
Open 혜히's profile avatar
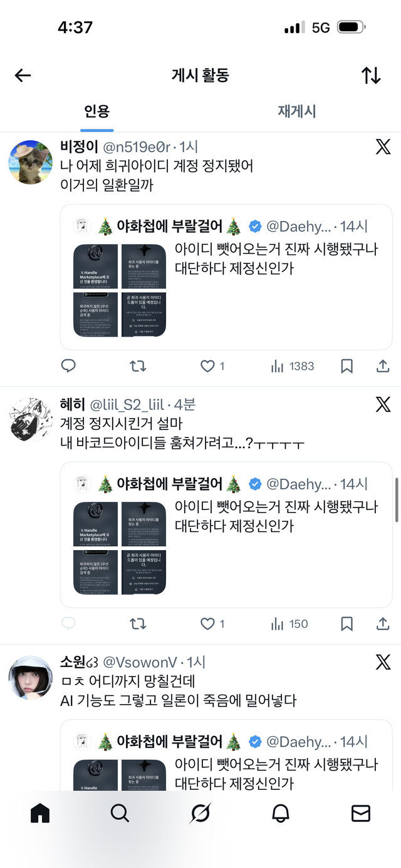[x=30, y=419]
